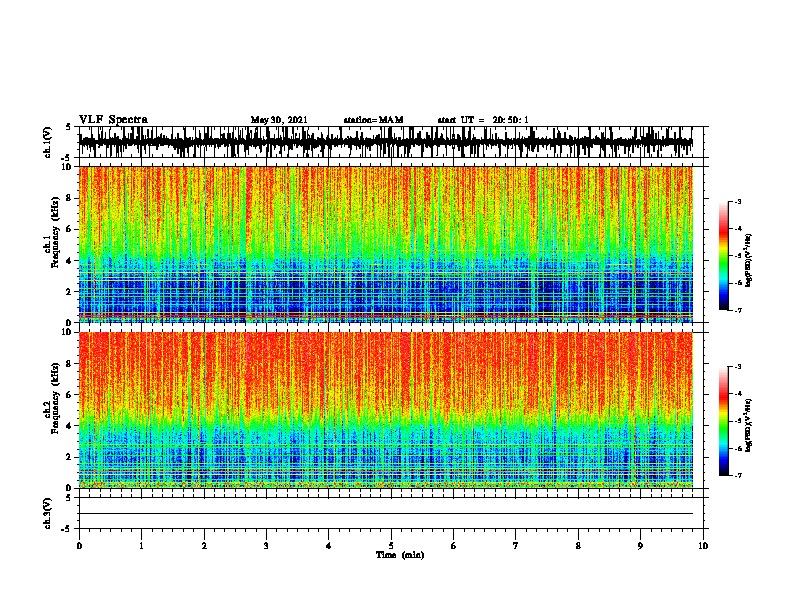Click the "Time (min)" x-axis label
This screenshot has width=792, height=612.
[x=400, y=555]
